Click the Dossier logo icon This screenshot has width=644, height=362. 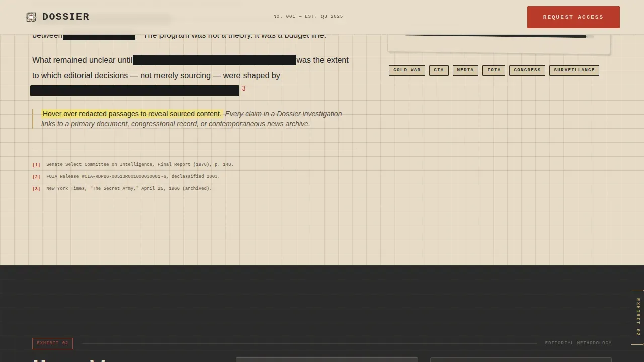click(31, 17)
